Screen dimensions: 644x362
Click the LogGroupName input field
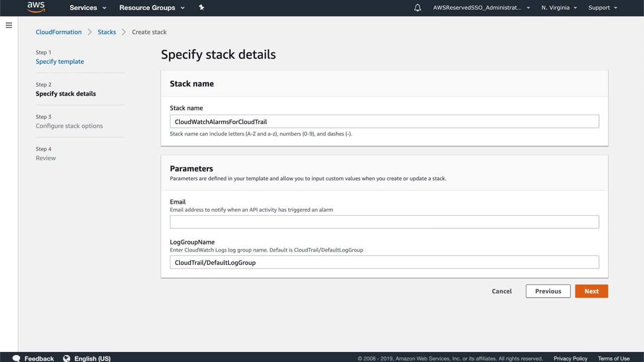384,262
